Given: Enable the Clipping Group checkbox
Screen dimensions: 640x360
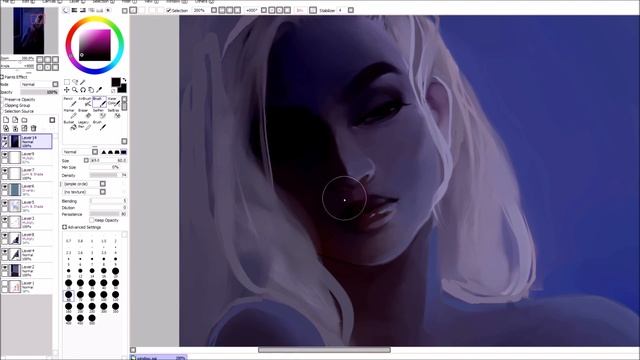Looking at the screenshot, I should [x=2, y=105].
